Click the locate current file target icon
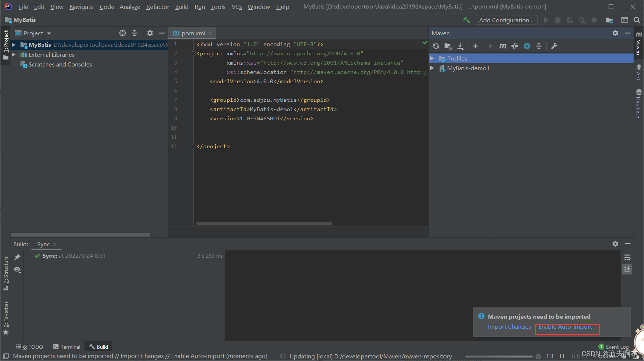Viewport: 644px width, 361px height. (x=123, y=33)
